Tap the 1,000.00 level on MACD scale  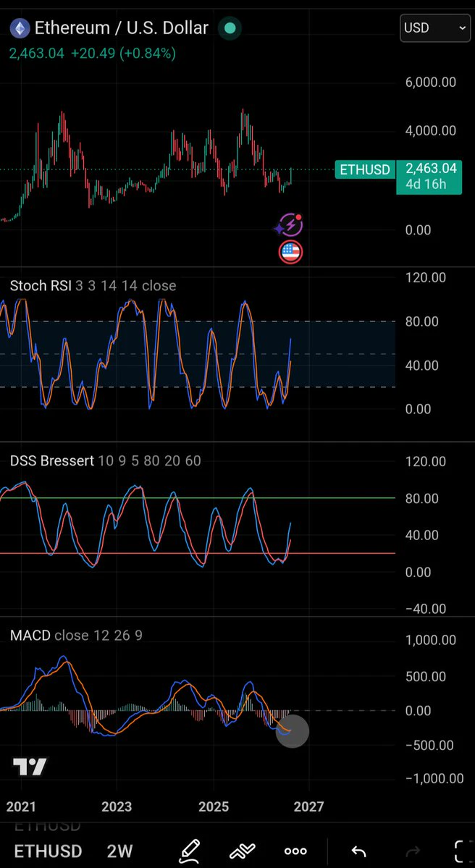[431, 640]
